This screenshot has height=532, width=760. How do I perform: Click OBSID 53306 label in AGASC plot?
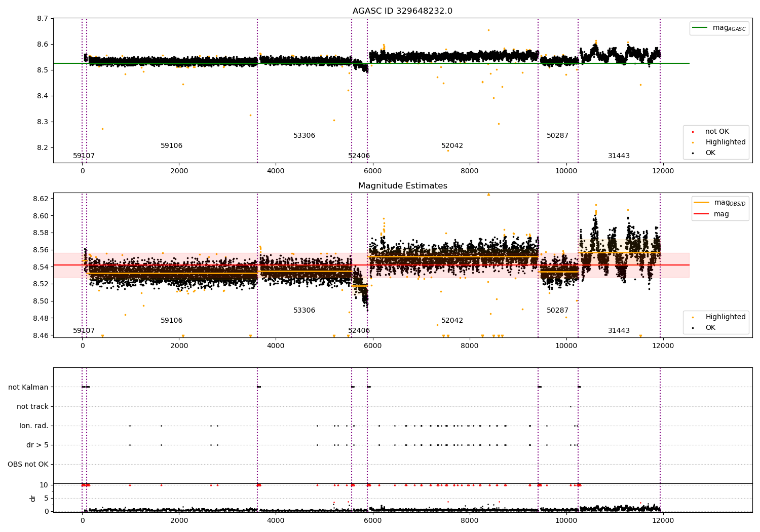pyautogui.click(x=304, y=136)
